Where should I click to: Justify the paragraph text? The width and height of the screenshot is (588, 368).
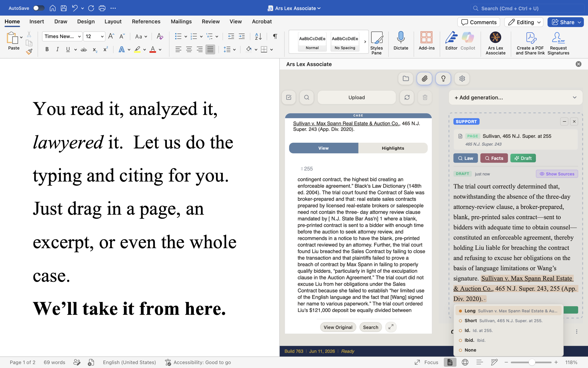pos(210,50)
